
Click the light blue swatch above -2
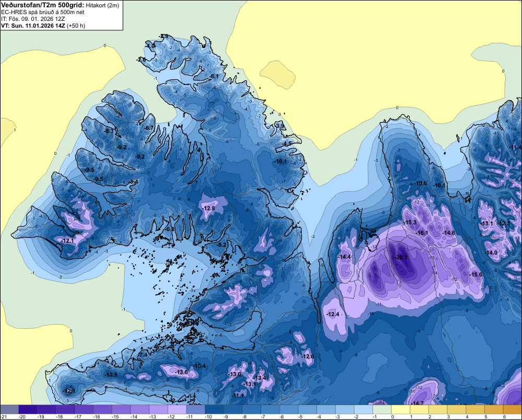tap(363, 410)
